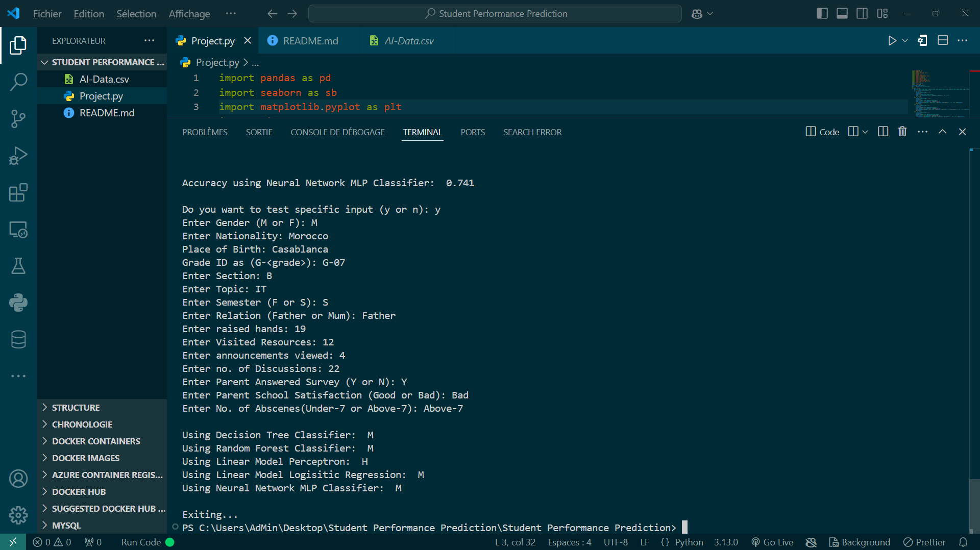The width and height of the screenshot is (980, 550).
Task: Open the Copilot chat icon
Action: [697, 14]
